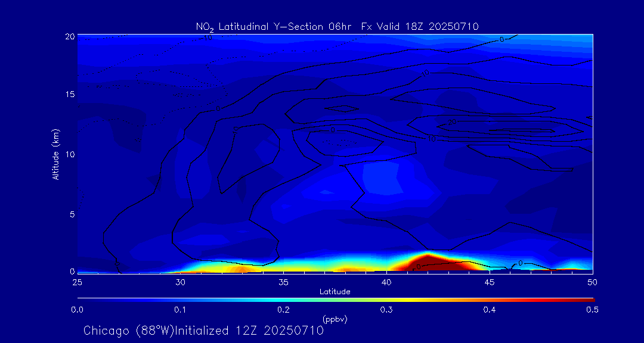The width and height of the screenshot is (644, 343).
Task: Click the 'Chicago (88°W)Initialized 12Z 20250710' caption
Action: (204, 330)
